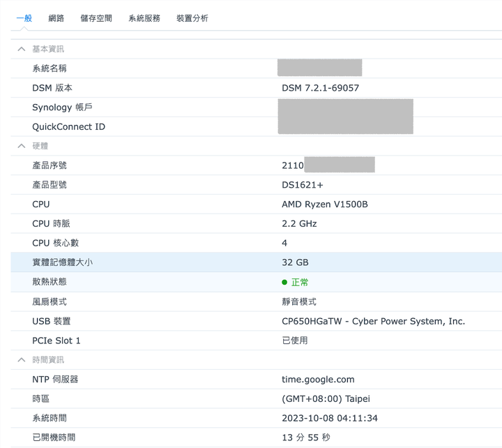
Task: Collapse the 硬體 section chevron
Action: 22,146
